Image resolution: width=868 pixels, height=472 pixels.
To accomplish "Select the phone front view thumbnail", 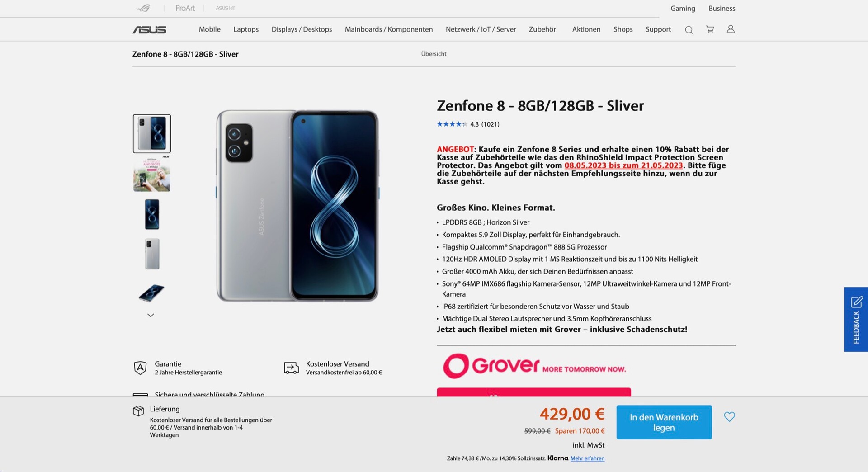I will (152, 214).
